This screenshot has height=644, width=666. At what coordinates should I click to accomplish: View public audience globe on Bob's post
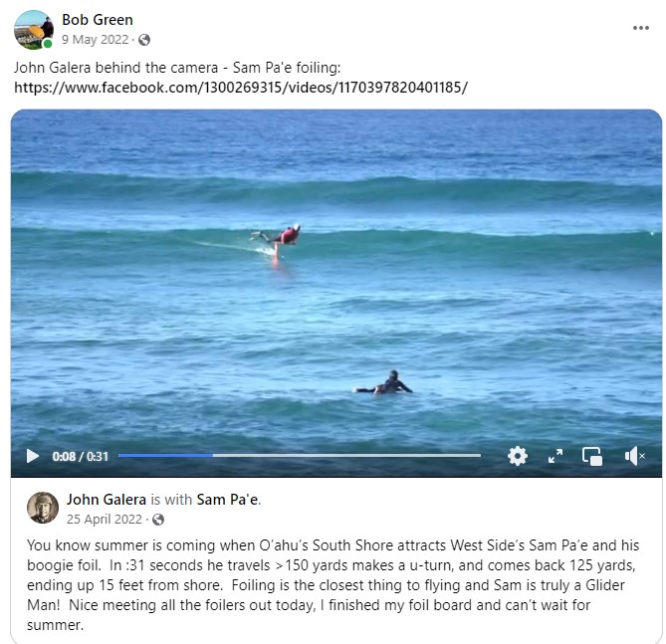144,40
